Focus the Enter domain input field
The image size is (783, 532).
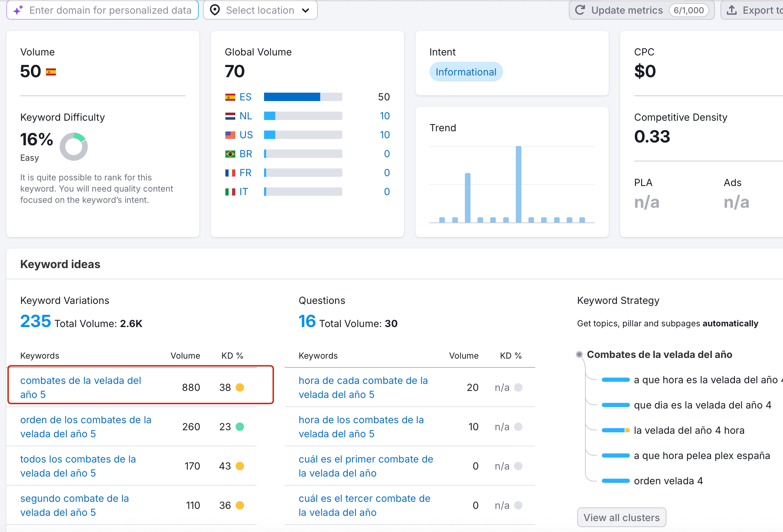tap(110, 10)
